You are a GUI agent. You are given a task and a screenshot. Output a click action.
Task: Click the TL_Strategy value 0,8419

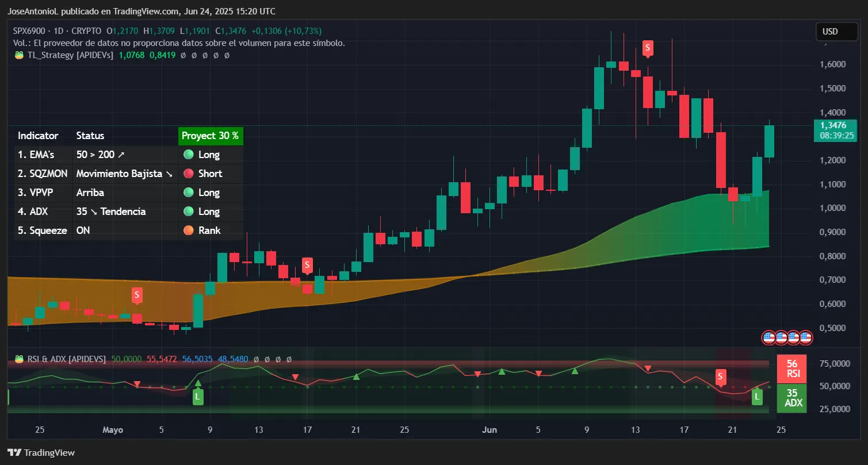coord(162,55)
